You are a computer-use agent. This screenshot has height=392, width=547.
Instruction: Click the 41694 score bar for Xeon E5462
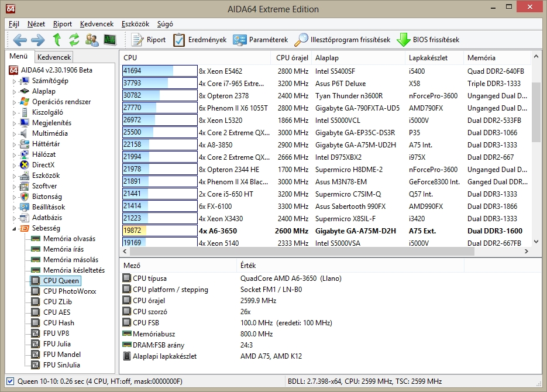click(x=160, y=71)
